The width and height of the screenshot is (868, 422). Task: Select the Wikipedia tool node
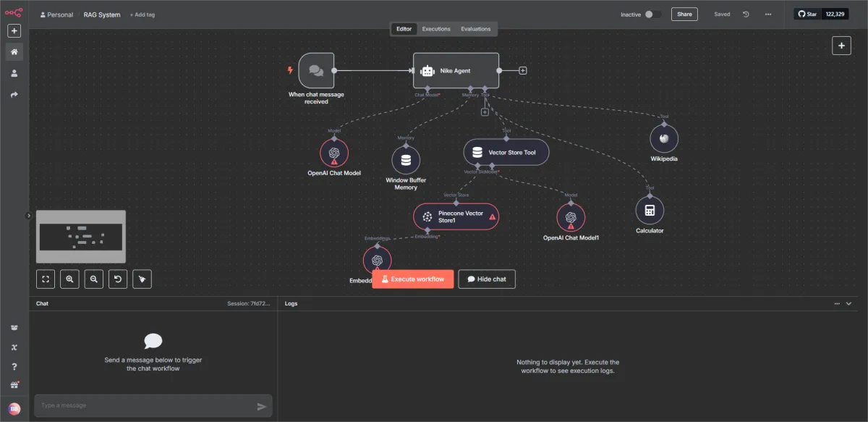point(664,138)
